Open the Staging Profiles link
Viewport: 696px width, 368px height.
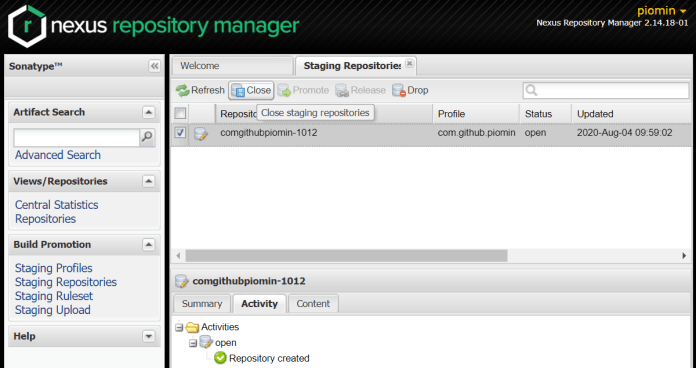pyautogui.click(x=54, y=268)
